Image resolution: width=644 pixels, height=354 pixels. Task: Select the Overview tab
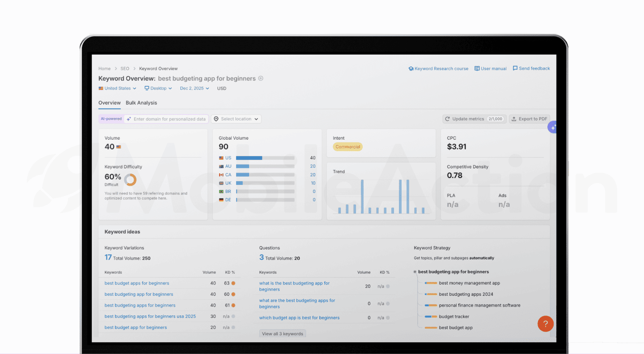point(110,103)
